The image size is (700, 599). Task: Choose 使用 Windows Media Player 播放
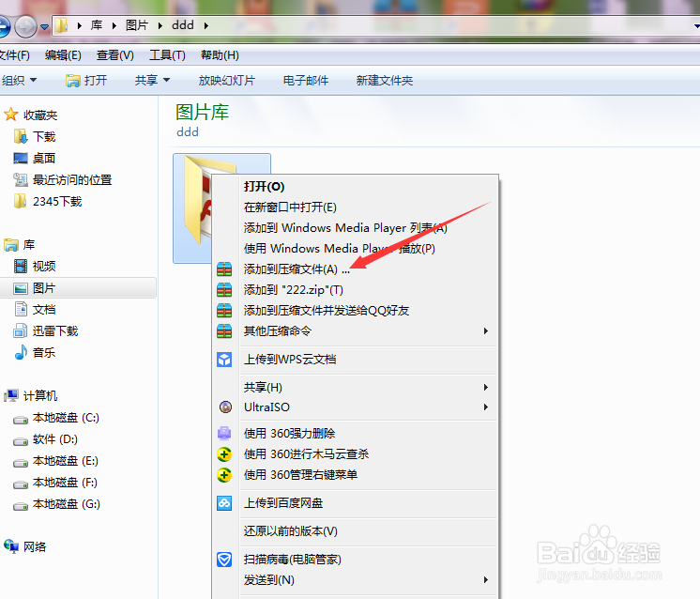[355, 249]
